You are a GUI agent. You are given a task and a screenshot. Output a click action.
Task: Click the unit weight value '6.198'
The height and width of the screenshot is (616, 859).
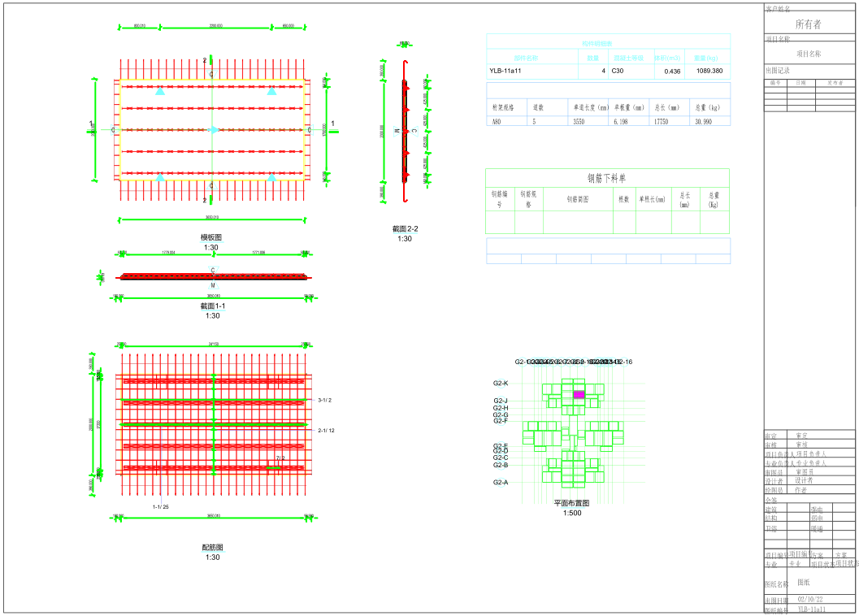(621, 122)
